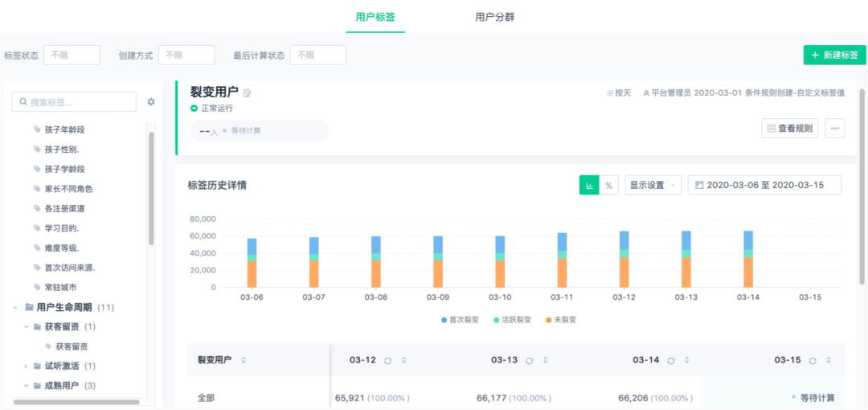Screen dimensions: 868x410
Task: Toggle 活跃裂变 legend series
Action: tap(511, 320)
